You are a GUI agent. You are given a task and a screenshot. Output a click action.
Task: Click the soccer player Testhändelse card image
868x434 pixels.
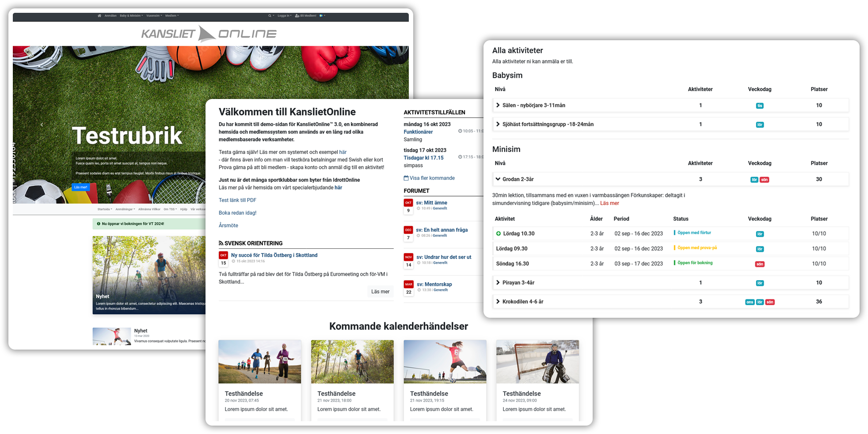pos(445,362)
